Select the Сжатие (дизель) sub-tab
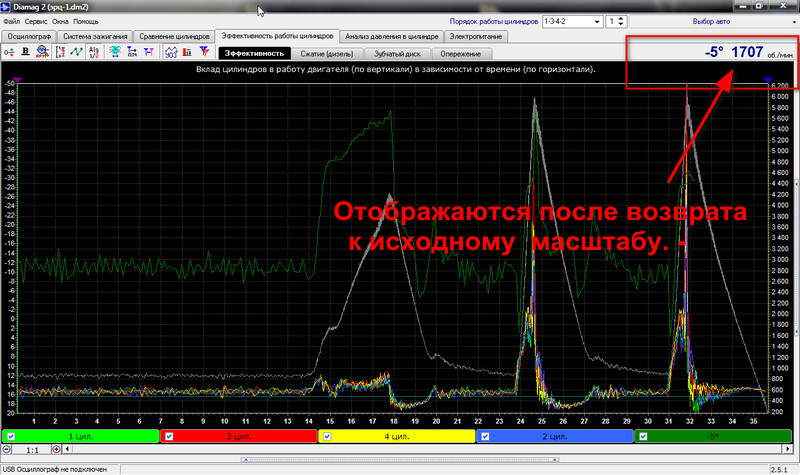 point(327,54)
